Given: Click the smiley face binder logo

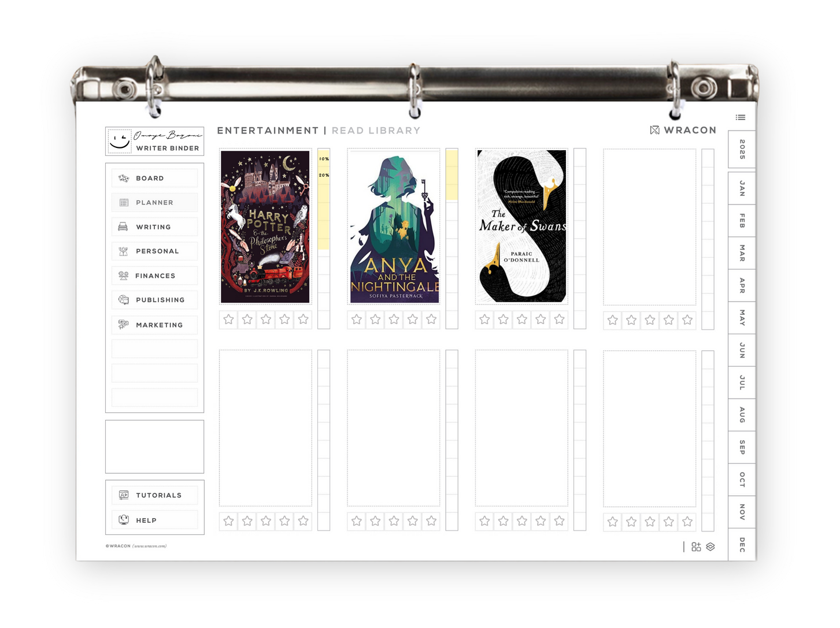Looking at the screenshot, I should (x=120, y=140).
